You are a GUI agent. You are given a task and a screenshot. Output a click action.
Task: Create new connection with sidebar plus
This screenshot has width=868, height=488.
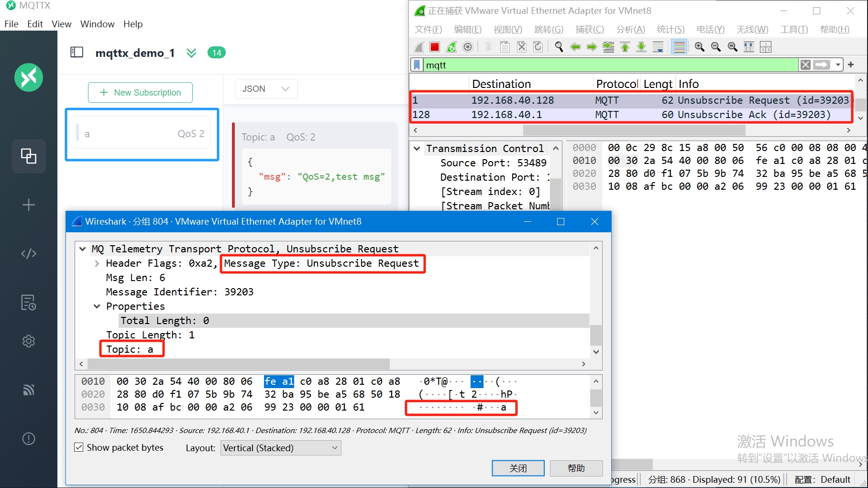(29, 205)
